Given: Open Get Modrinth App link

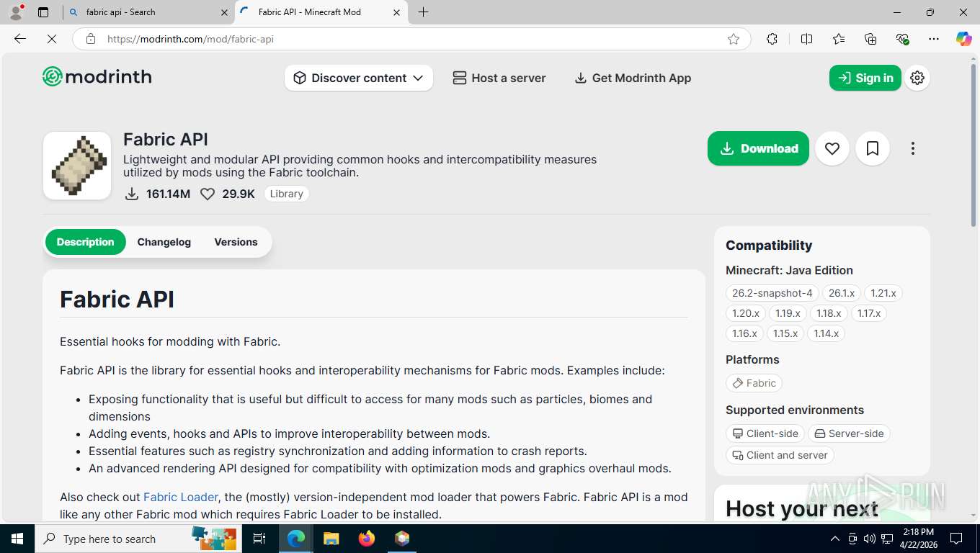Looking at the screenshot, I should 633,78.
